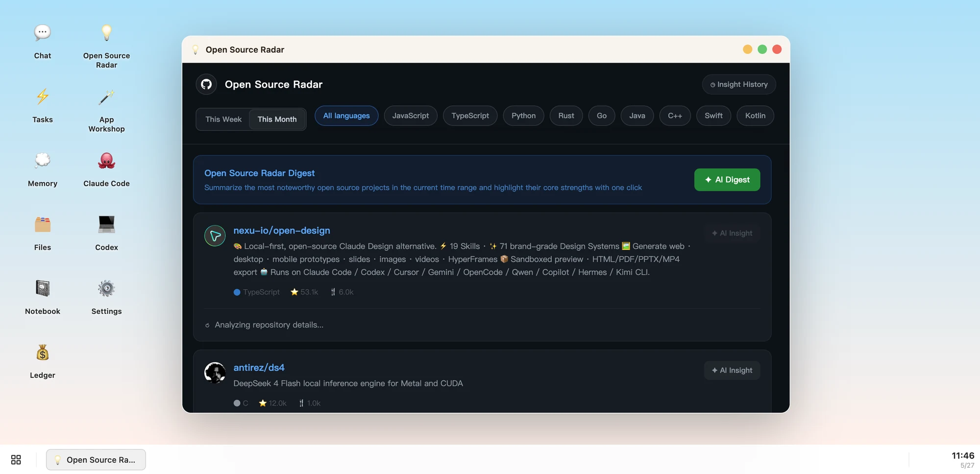
Task: Open the taskbar app grid launcher
Action: [16, 460]
